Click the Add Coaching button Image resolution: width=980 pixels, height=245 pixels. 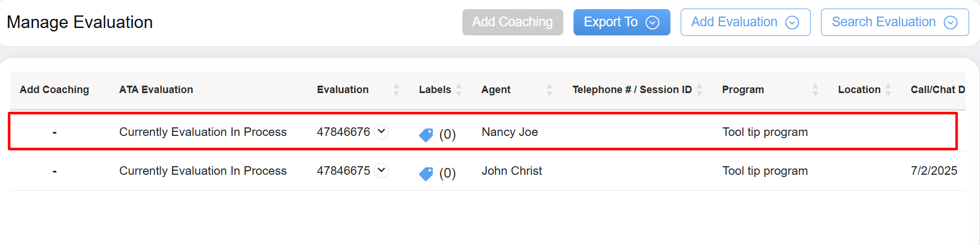(513, 22)
